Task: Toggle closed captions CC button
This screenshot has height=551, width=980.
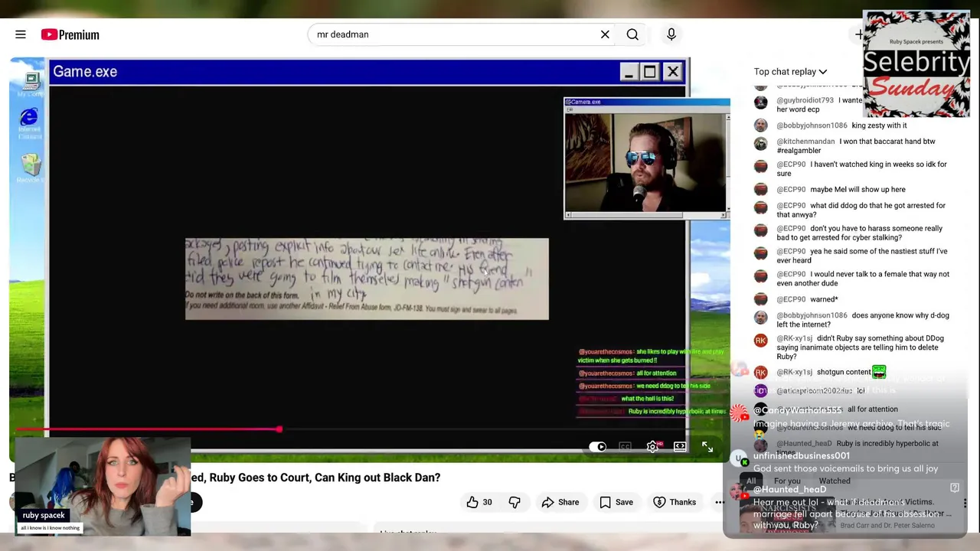Action: (x=625, y=447)
